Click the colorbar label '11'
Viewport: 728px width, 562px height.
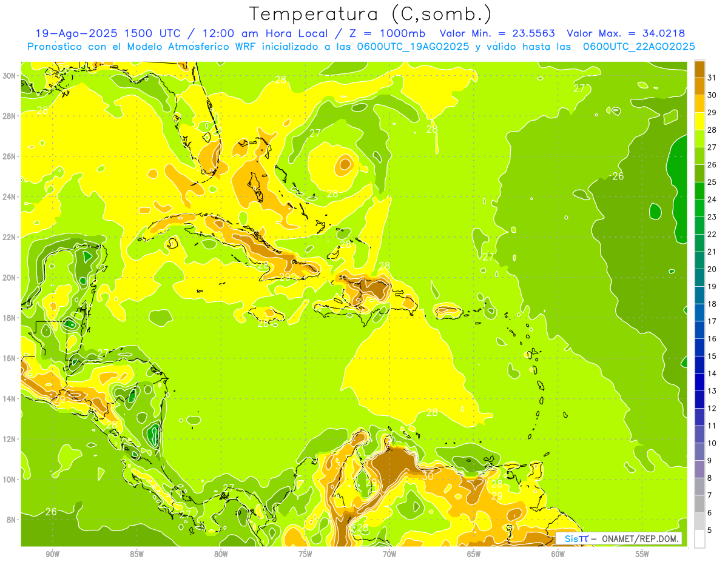tap(712, 426)
